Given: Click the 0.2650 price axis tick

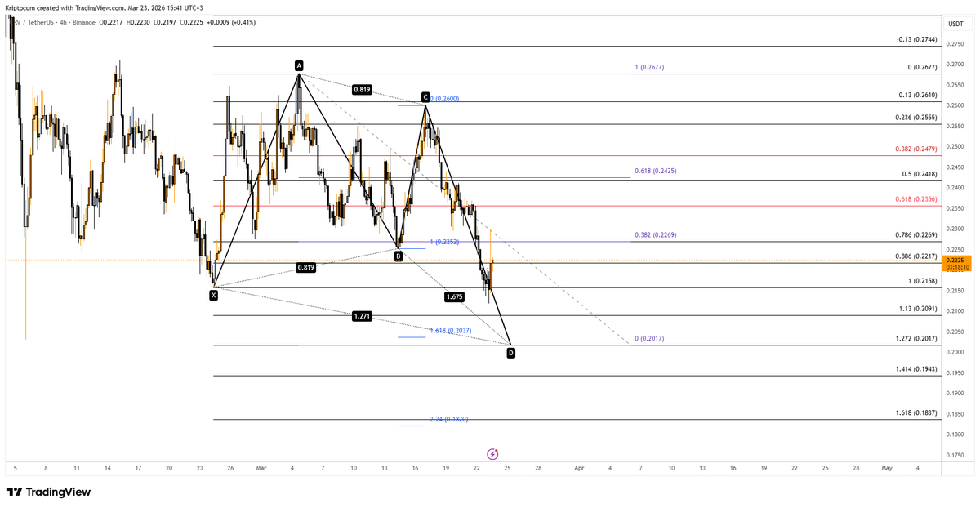Looking at the screenshot, I should coord(957,85).
